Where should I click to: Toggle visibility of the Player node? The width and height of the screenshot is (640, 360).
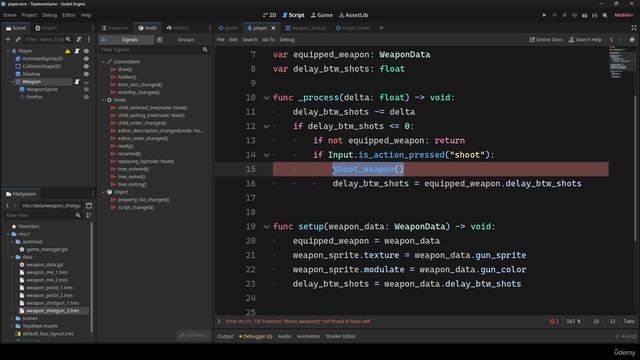[86, 51]
